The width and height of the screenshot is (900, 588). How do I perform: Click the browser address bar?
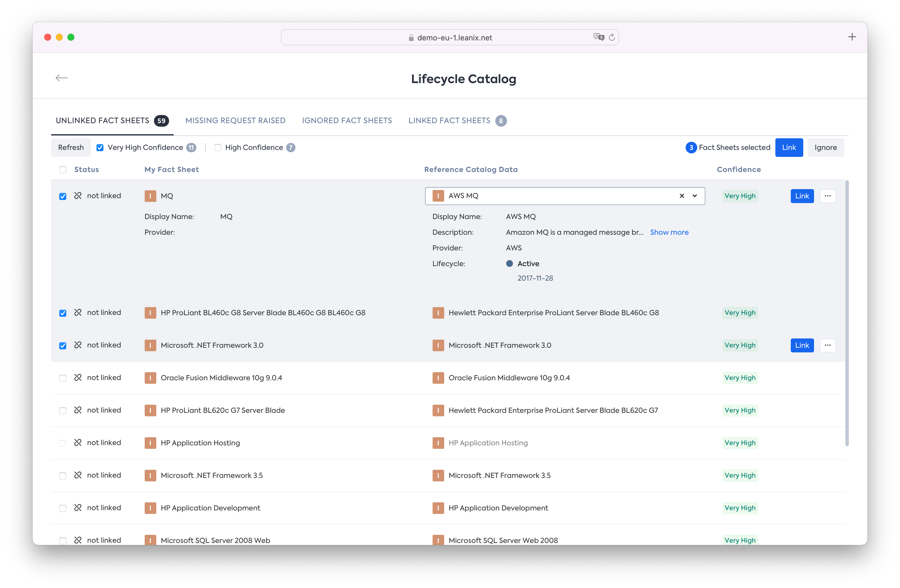coord(450,37)
